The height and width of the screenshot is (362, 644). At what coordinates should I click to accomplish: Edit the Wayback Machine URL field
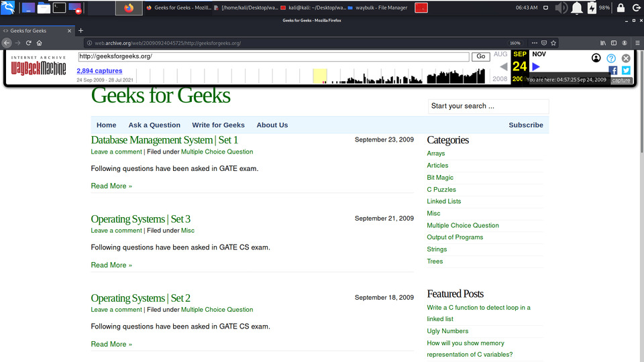[274, 56]
